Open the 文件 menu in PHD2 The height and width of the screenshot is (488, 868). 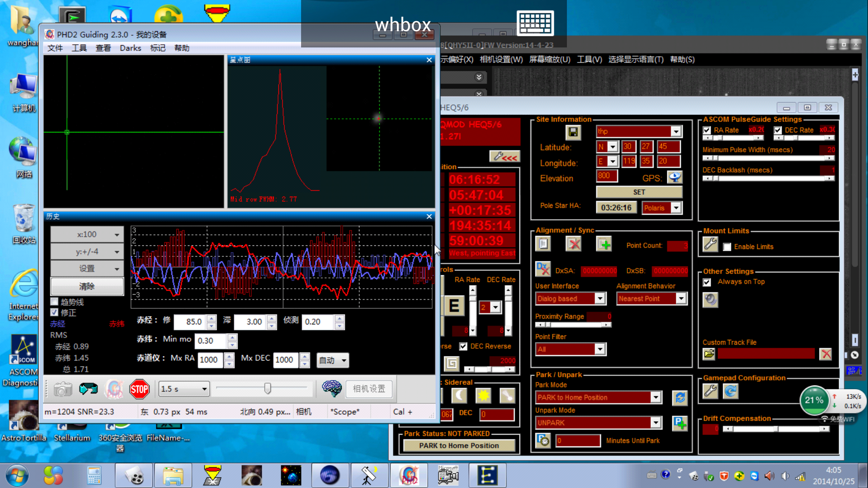pos(55,48)
